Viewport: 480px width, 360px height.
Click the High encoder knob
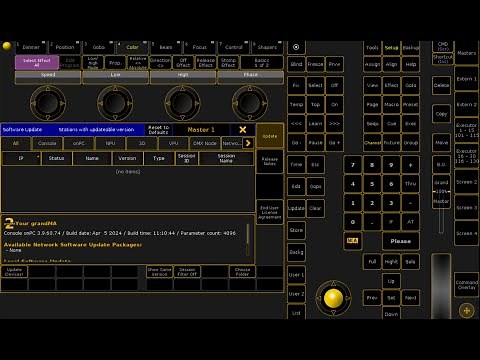[182, 103]
